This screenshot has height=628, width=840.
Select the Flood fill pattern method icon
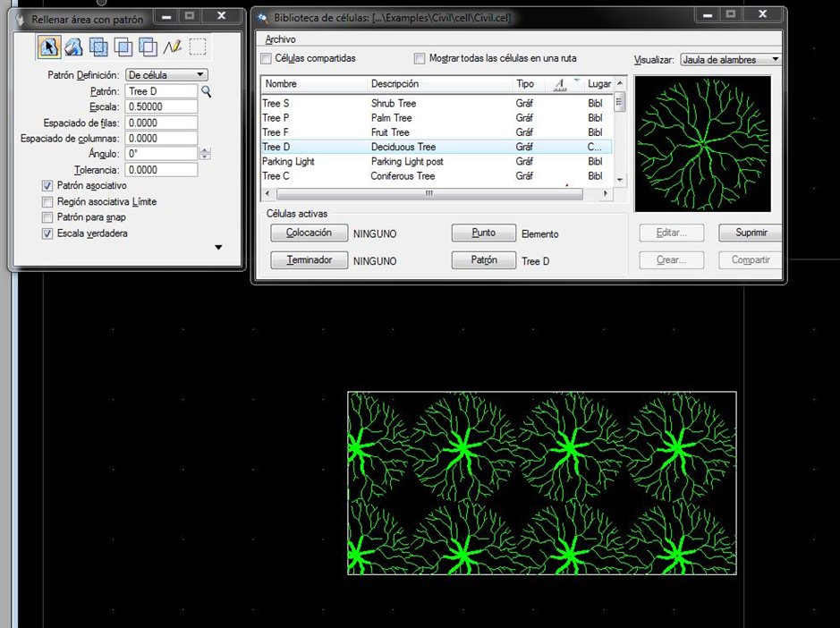click(73, 47)
